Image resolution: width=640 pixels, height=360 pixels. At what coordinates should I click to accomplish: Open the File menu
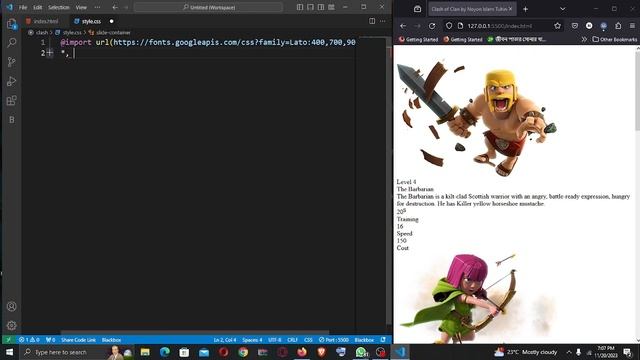[23, 7]
